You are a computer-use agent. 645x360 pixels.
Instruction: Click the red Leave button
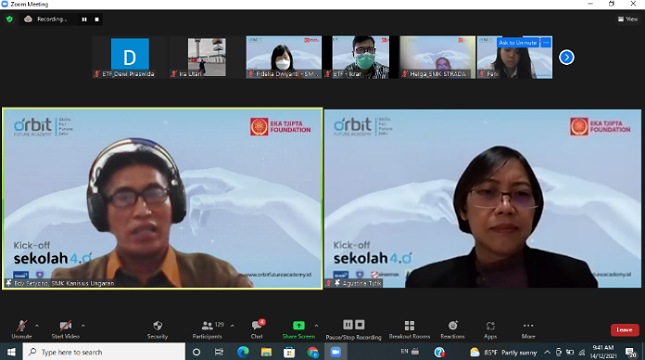[624, 330]
